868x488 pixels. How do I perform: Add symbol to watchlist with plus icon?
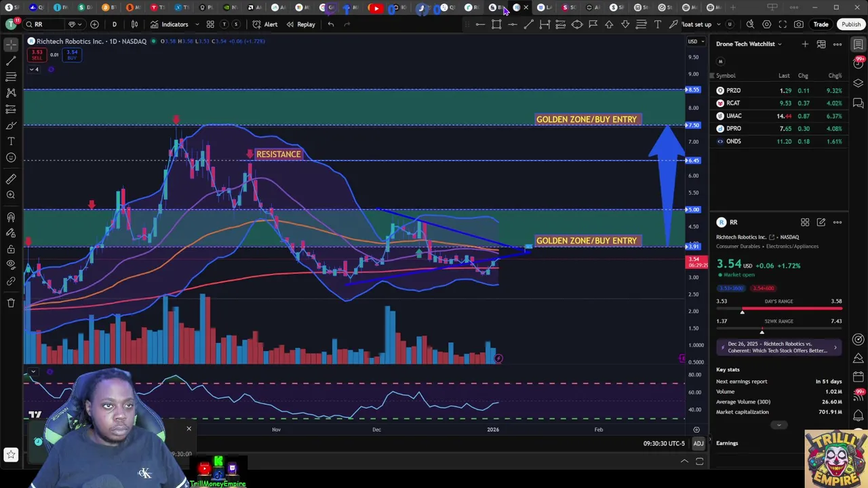805,44
